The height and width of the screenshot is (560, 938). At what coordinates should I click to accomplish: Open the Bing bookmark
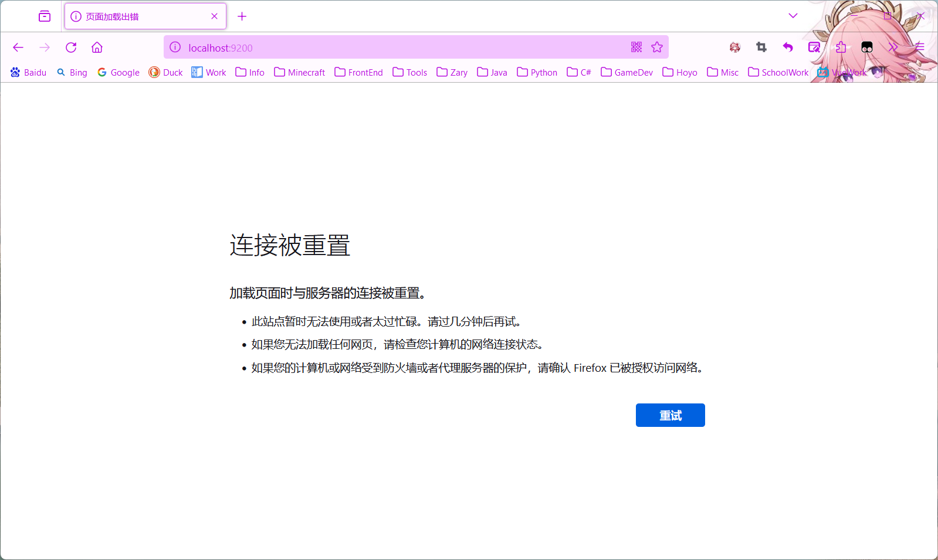(72, 72)
